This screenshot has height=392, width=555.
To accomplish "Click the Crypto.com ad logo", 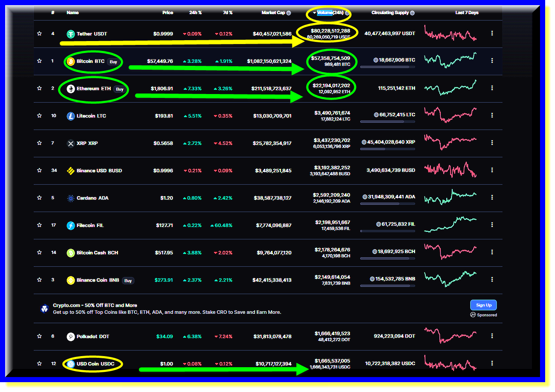I will pyautogui.click(x=45, y=309).
